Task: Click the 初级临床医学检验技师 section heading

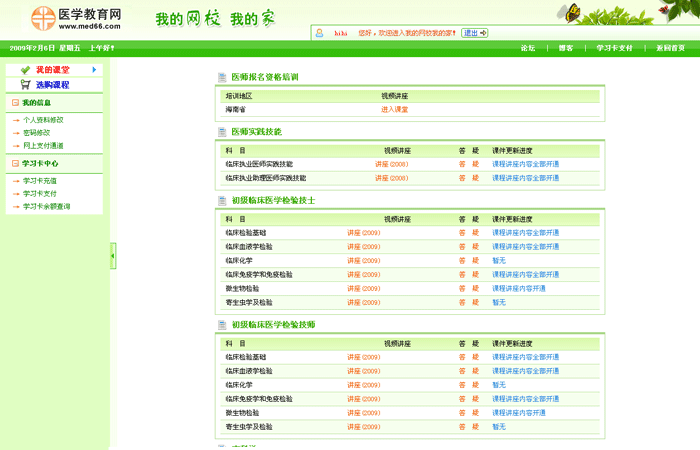Action: coord(273,325)
